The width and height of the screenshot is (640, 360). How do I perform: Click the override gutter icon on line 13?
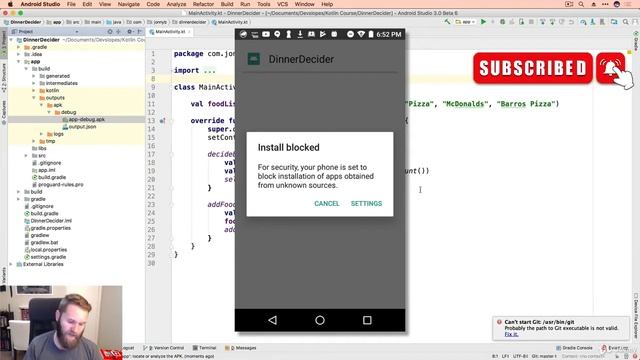[162, 121]
